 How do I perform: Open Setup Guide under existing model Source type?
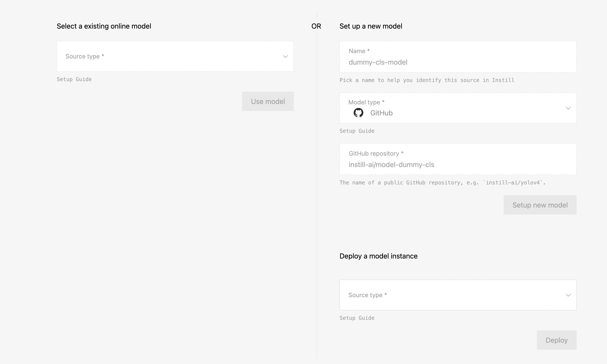[x=74, y=79]
